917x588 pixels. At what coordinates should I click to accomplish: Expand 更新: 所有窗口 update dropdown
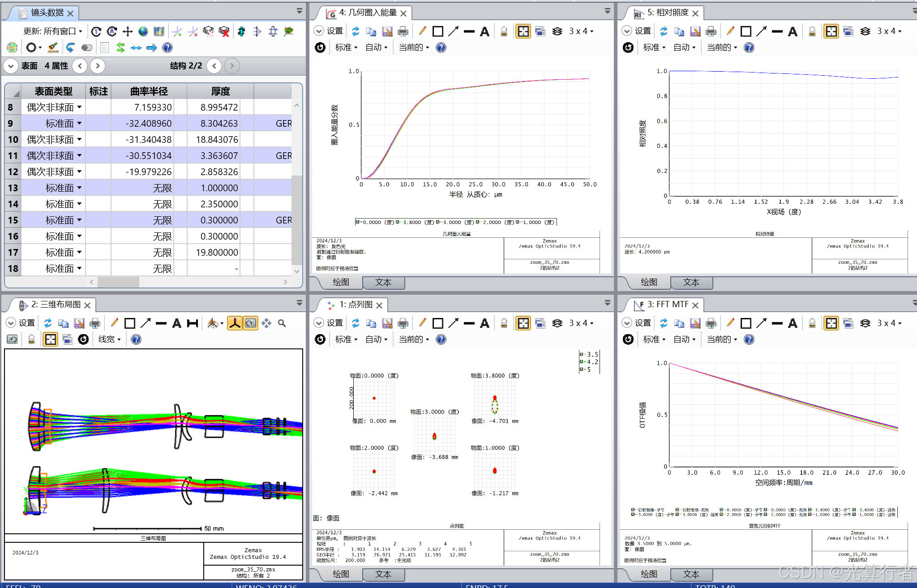pos(53,31)
